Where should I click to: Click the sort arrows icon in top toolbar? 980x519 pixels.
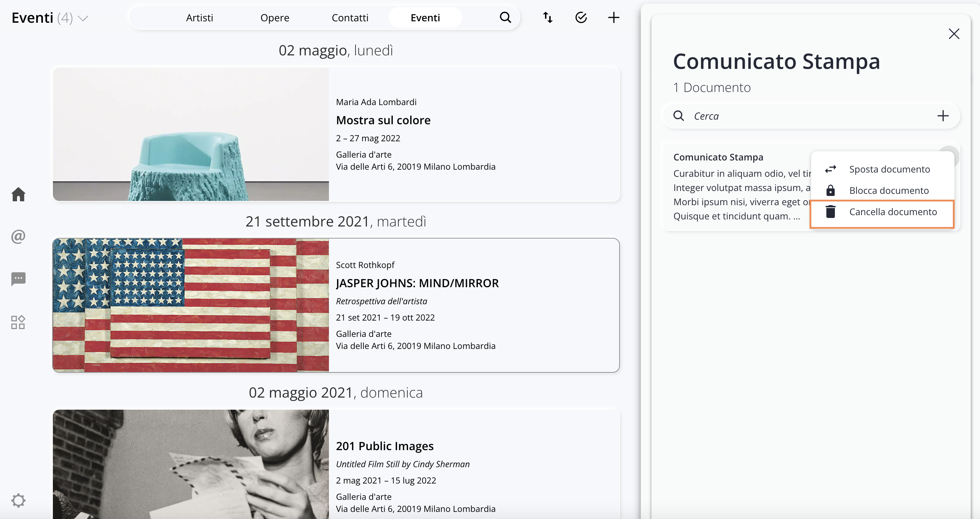pos(547,17)
